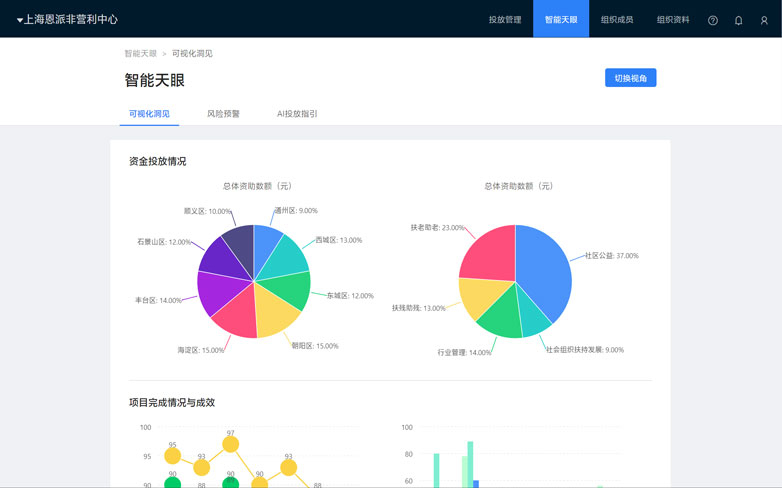Expand the 上海恩派非营利中心 organization dropdown
This screenshot has width=782, height=488.
click(x=67, y=19)
